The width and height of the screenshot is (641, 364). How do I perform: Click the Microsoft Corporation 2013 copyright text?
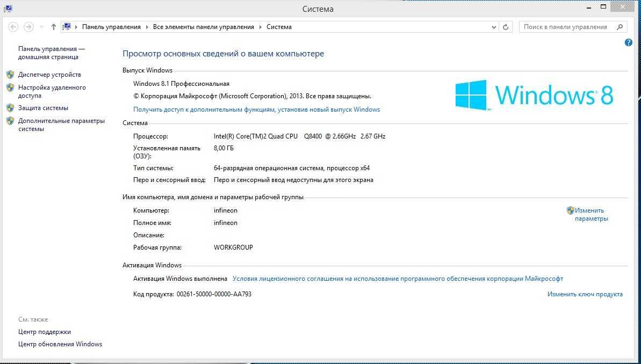point(252,97)
